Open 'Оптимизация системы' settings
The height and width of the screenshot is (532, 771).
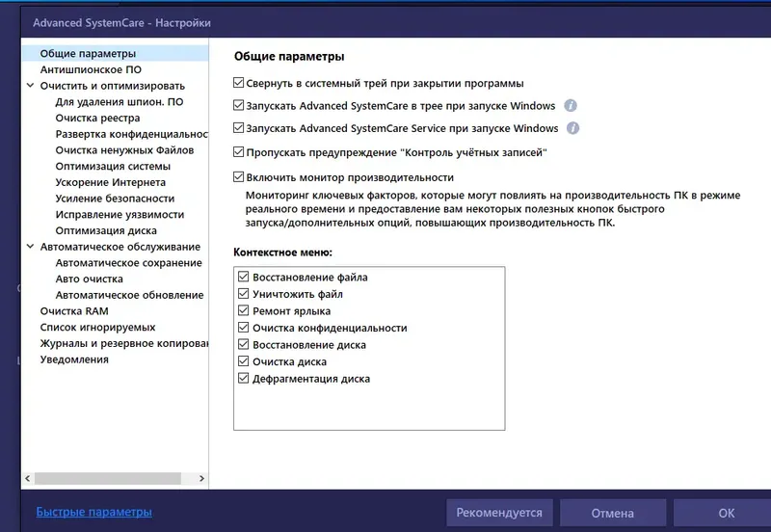pyautogui.click(x=113, y=166)
